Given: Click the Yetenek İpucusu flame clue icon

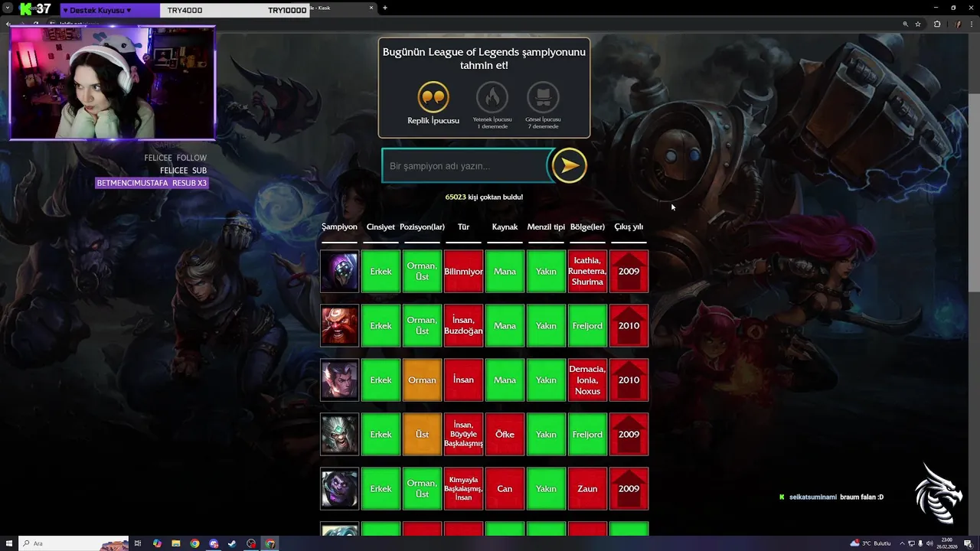Looking at the screenshot, I should [492, 97].
